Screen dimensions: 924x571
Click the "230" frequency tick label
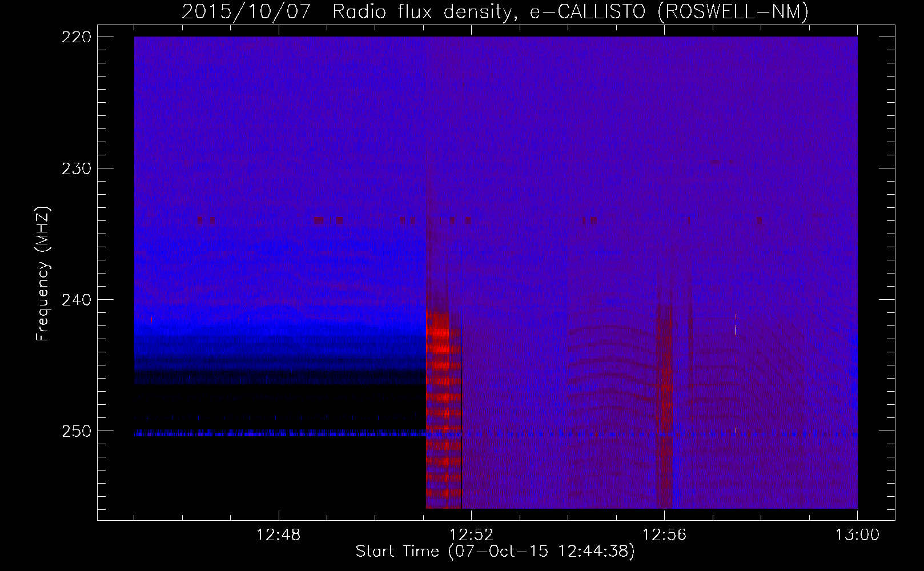[76, 168]
